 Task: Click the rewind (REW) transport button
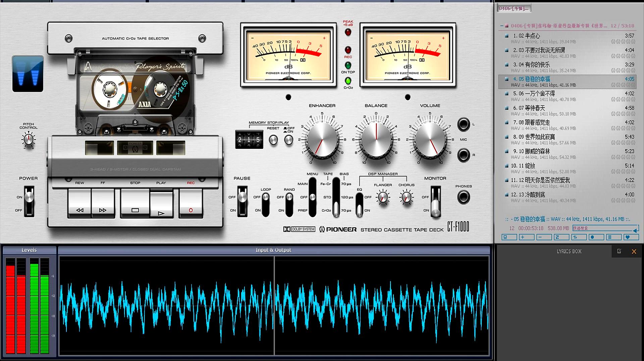[x=79, y=203]
